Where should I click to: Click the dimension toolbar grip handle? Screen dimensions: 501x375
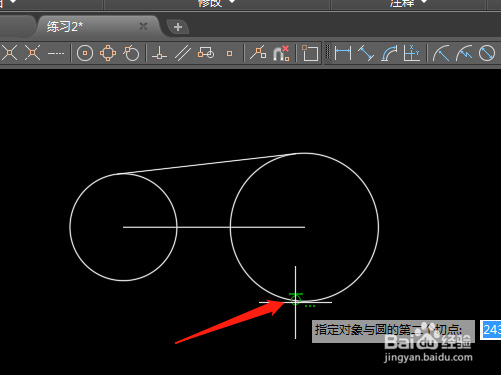click(x=328, y=52)
